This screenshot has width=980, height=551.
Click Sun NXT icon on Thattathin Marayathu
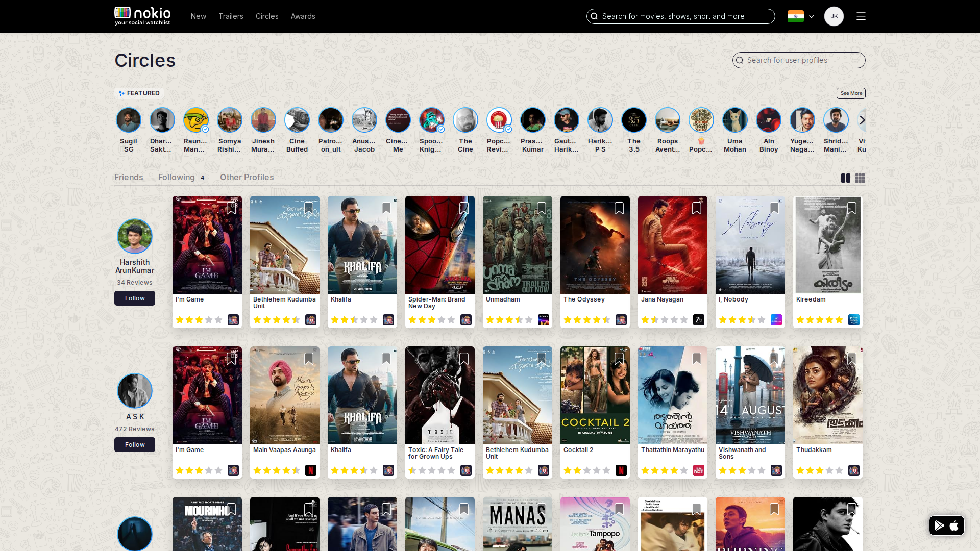[x=699, y=470]
